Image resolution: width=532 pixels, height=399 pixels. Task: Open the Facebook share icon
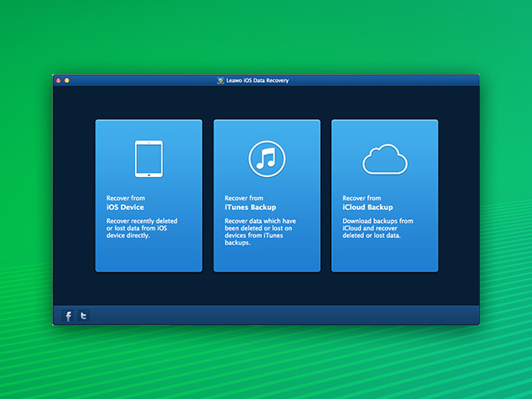[68, 315]
